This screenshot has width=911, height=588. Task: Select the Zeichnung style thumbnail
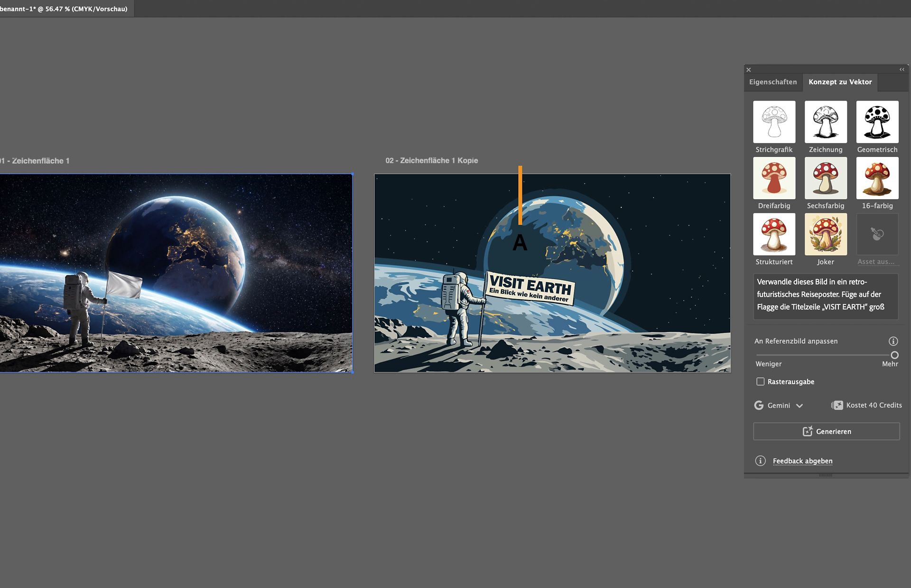[x=826, y=122]
